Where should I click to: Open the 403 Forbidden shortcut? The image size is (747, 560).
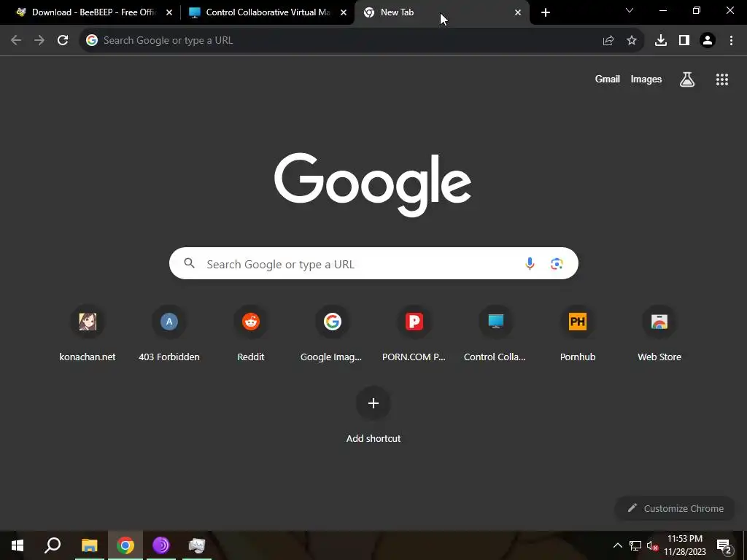(169, 334)
